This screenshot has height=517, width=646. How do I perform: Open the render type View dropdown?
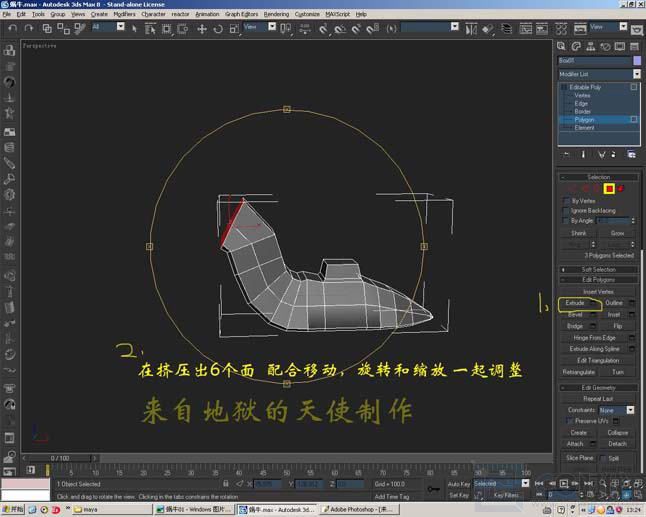(623, 27)
